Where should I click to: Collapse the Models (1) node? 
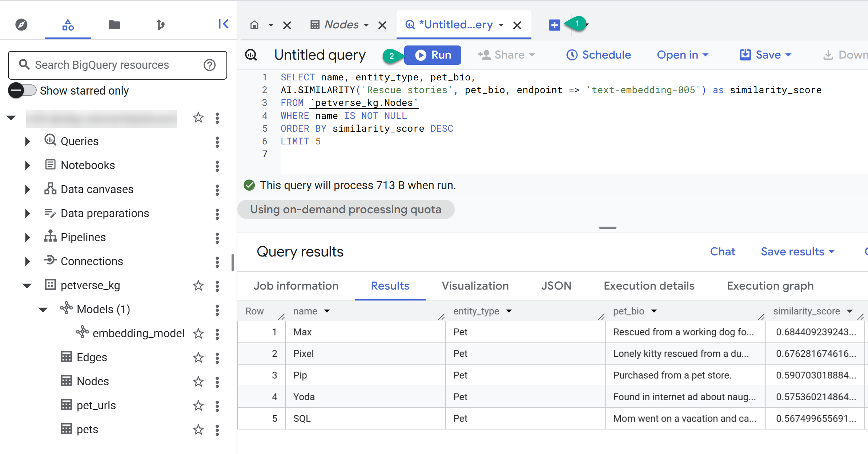(x=43, y=310)
